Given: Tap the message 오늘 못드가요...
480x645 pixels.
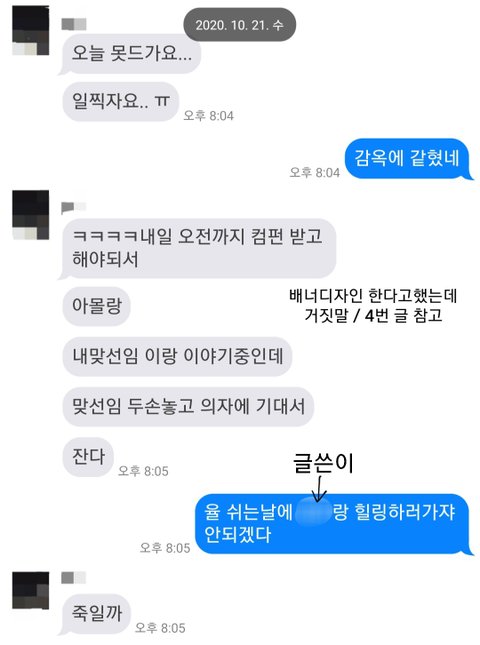Looking at the screenshot, I should pos(131,53).
